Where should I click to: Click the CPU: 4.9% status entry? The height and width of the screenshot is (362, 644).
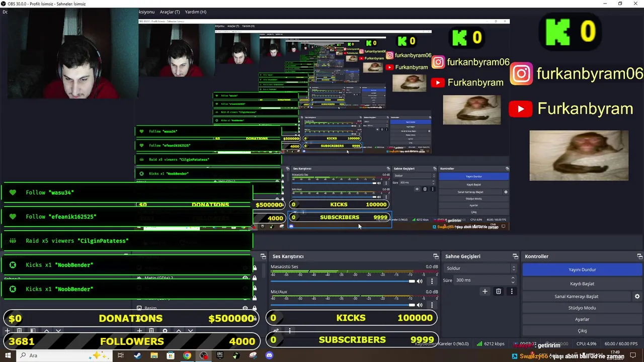586,344
